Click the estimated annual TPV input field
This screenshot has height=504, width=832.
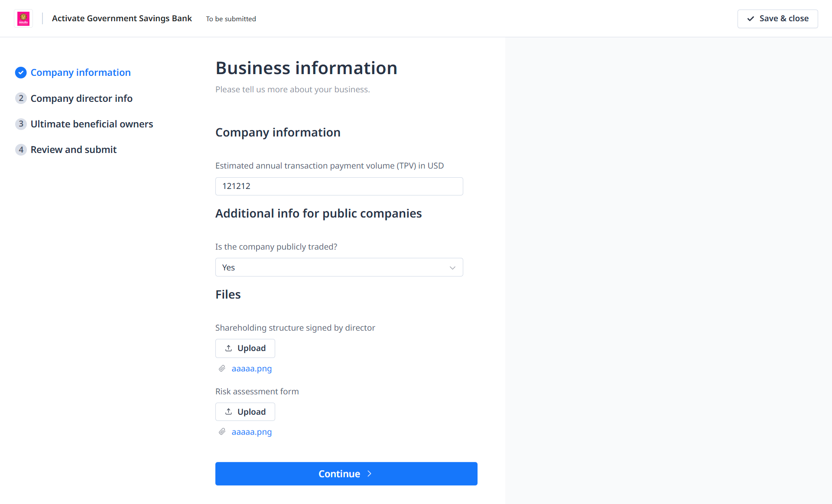coord(339,186)
